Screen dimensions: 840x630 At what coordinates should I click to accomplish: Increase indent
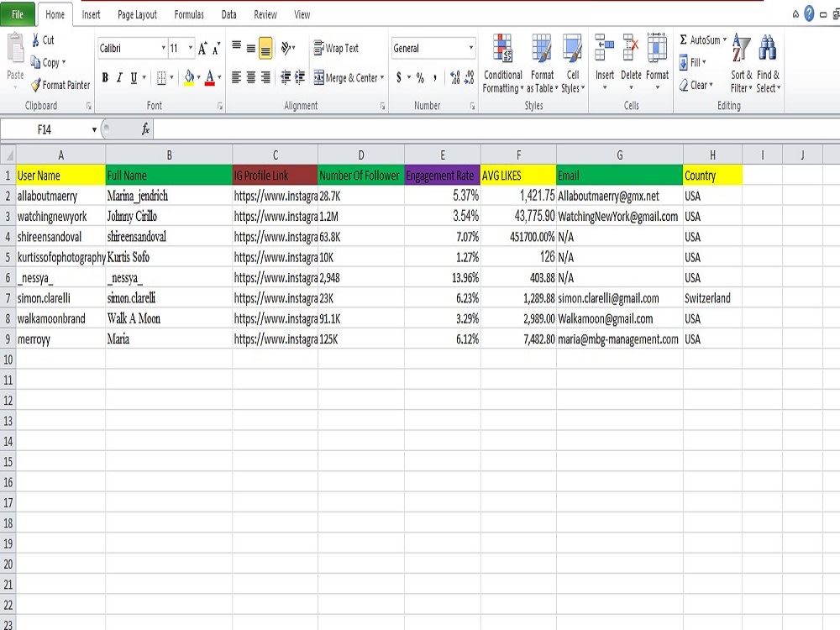click(300, 77)
